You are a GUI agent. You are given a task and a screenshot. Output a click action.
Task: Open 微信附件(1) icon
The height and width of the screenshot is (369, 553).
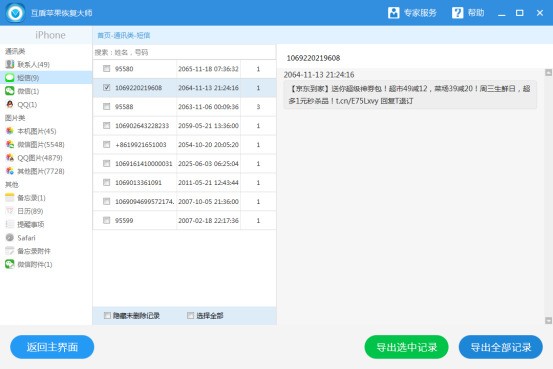coord(10,264)
